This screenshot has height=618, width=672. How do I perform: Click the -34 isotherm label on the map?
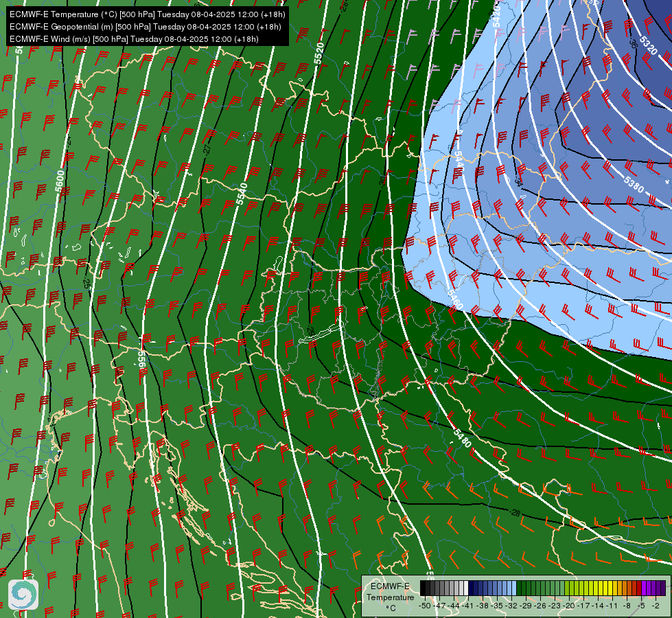point(518,182)
